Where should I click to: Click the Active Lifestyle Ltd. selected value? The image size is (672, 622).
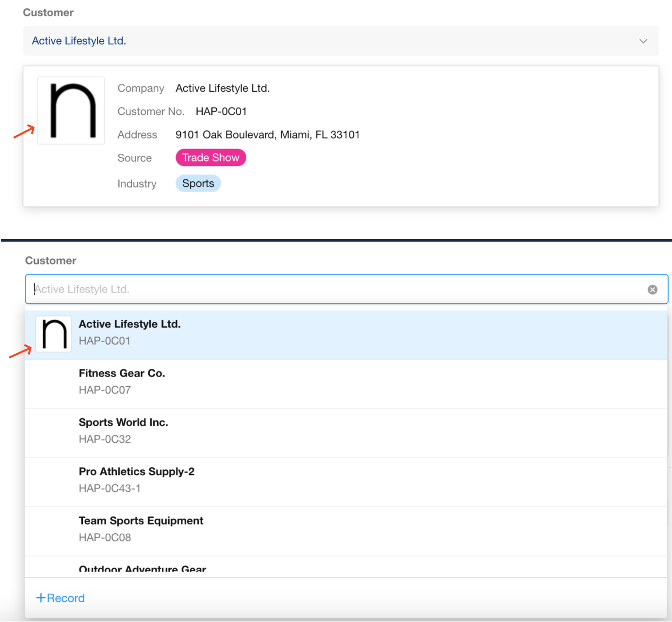[79, 41]
